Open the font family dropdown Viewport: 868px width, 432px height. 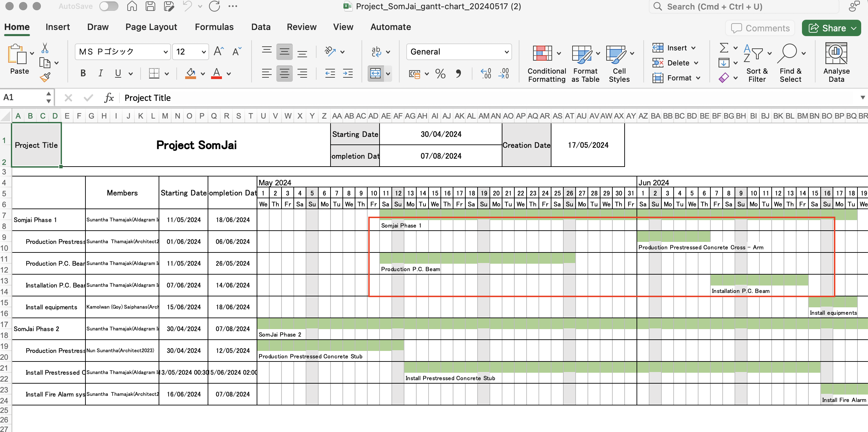pyautogui.click(x=165, y=51)
